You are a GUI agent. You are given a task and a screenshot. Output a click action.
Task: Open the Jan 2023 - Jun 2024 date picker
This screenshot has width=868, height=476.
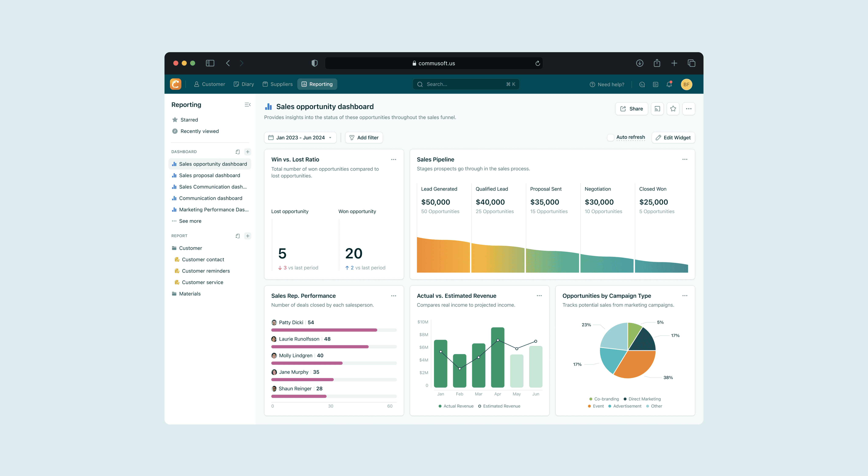(300, 137)
